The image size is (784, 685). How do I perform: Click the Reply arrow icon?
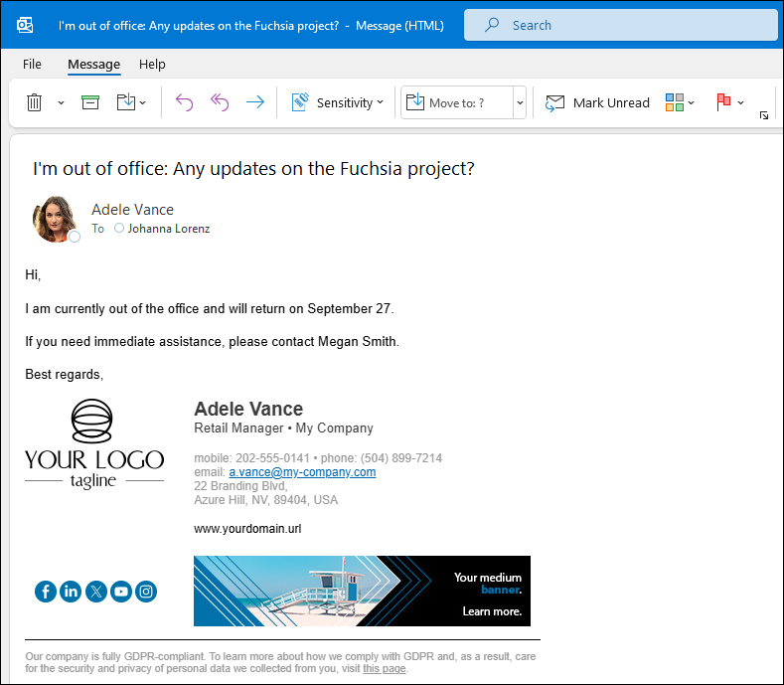(x=184, y=102)
